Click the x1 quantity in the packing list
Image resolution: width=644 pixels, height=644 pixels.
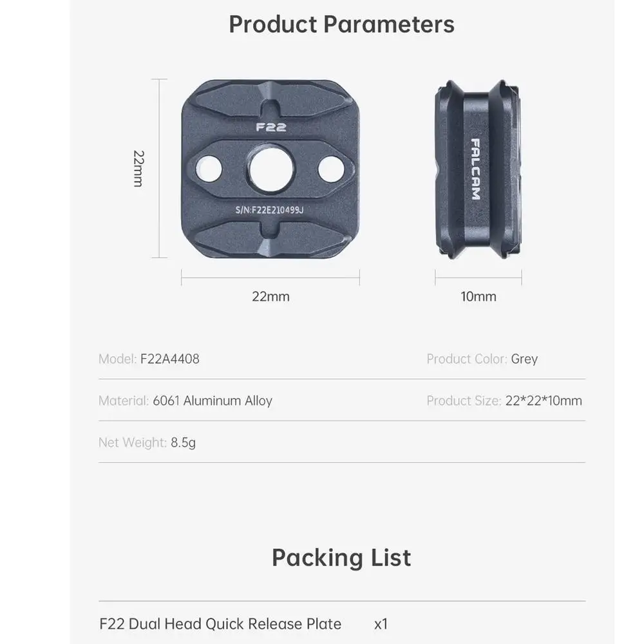point(381,623)
